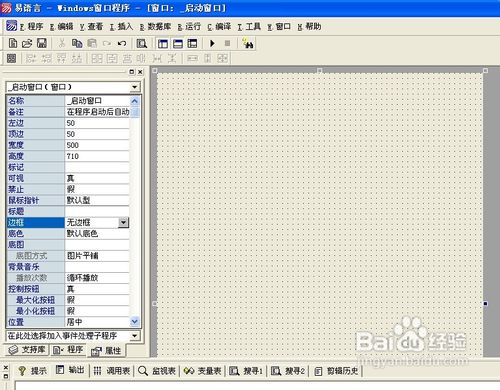500x390 pixels.
Task: Click the 高度 value 710
Action: pos(97,156)
